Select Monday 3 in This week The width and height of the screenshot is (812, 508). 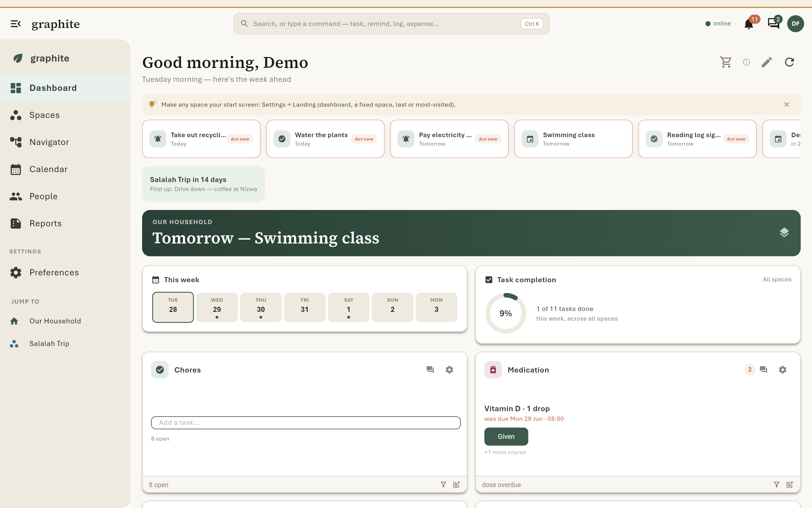(x=436, y=307)
